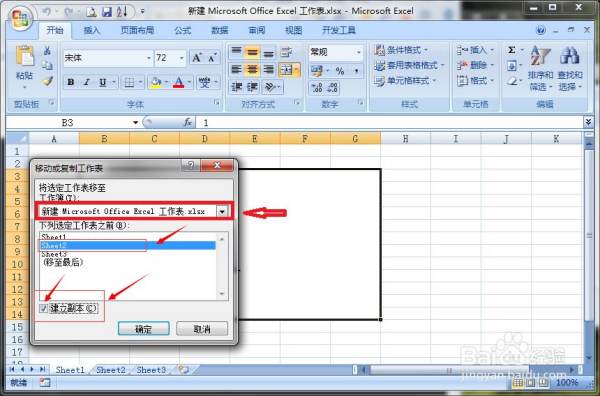Open Find and Select binoculars icon
600x396 pixels.
[570, 55]
